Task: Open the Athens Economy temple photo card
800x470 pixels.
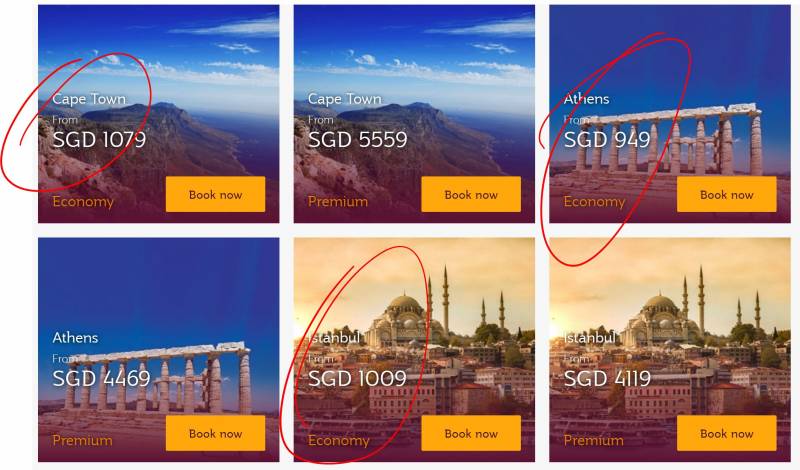Action: 669,114
